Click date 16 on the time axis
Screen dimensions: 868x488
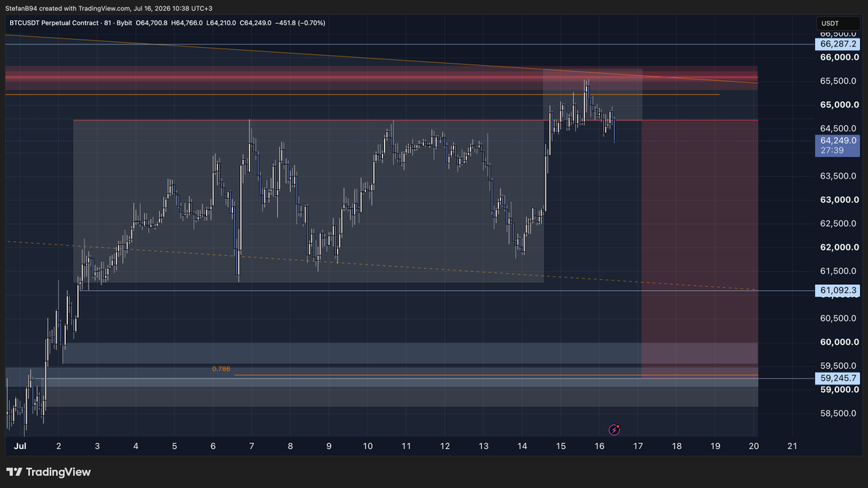click(x=599, y=447)
